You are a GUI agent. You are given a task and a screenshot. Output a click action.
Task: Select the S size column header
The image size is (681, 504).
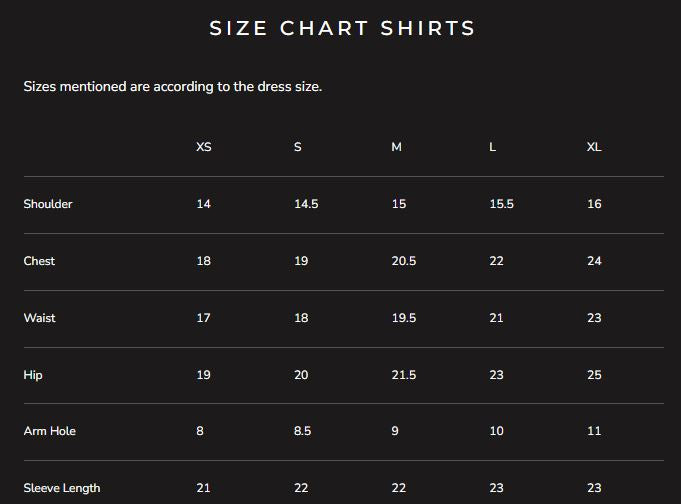[298, 147]
